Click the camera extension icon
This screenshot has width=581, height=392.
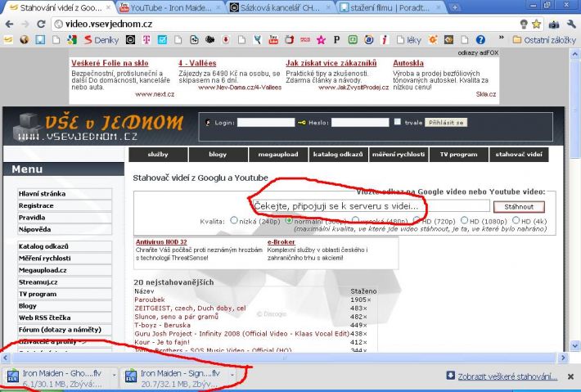(553, 25)
